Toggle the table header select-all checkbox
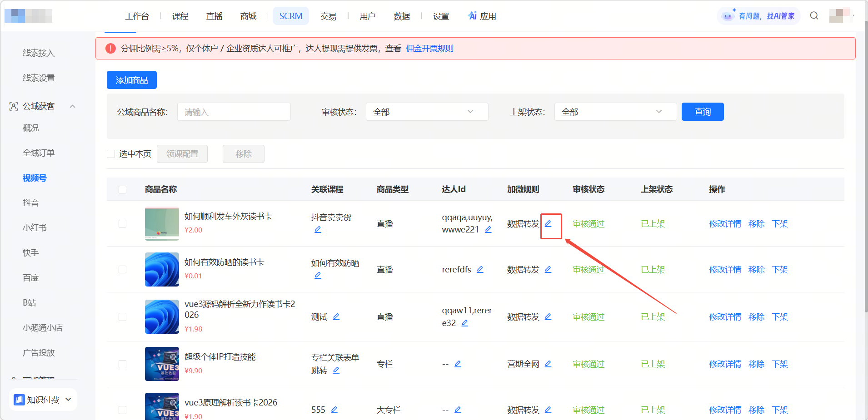The height and width of the screenshot is (420, 868). [122, 189]
